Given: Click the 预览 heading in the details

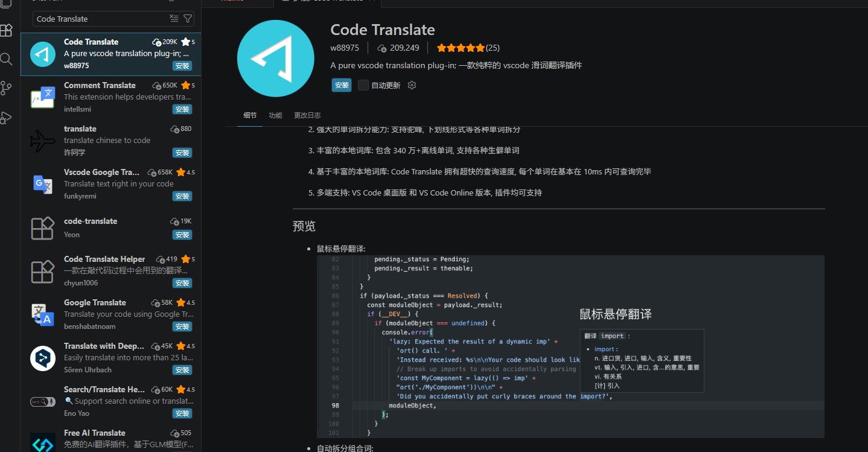Looking at the screenshot, I should 304,226.
